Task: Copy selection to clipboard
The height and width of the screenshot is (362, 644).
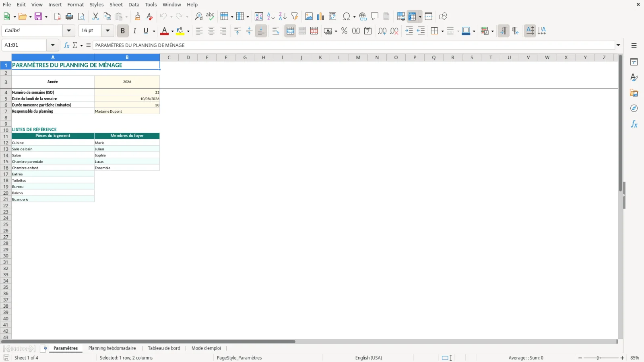Action: (107, 16)
